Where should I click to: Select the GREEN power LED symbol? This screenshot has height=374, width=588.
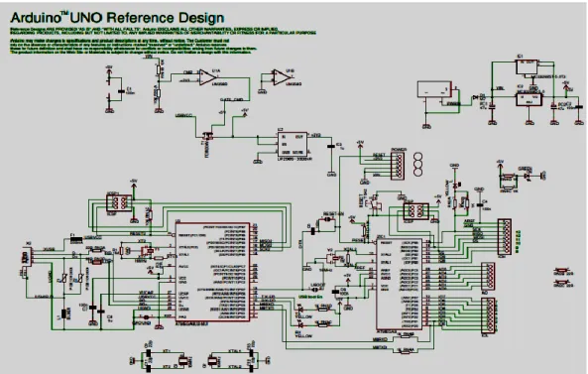pos(528,176)
